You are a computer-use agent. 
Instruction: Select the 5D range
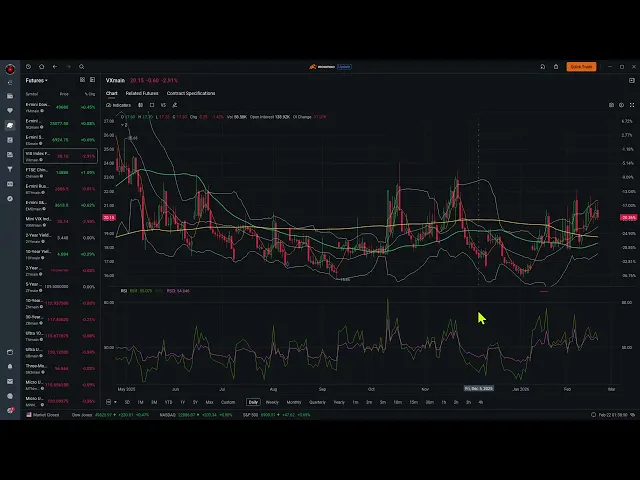pos(127,402)
